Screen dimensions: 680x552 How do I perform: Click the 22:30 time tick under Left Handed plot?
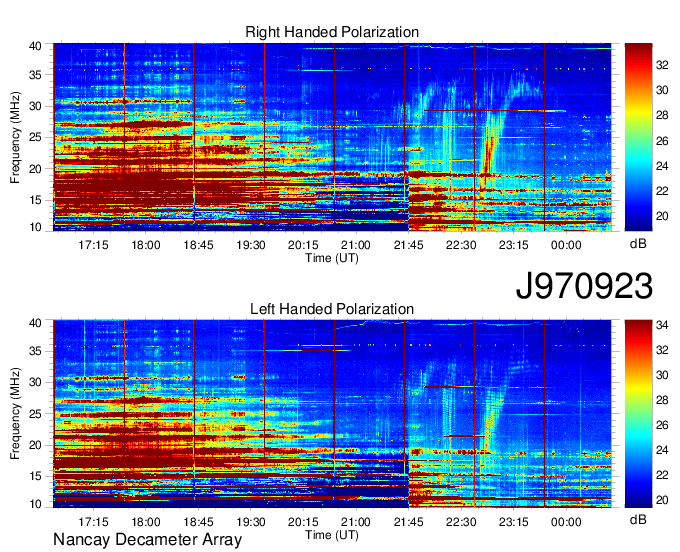coord(461,522)
